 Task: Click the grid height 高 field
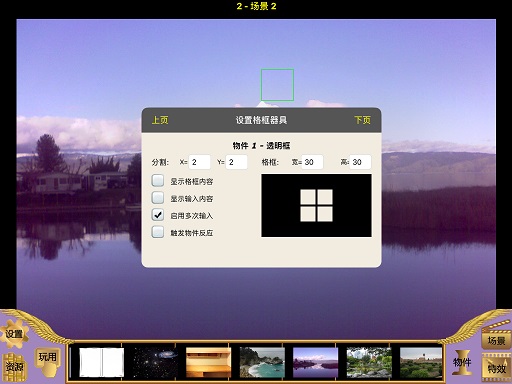point(360,162)
